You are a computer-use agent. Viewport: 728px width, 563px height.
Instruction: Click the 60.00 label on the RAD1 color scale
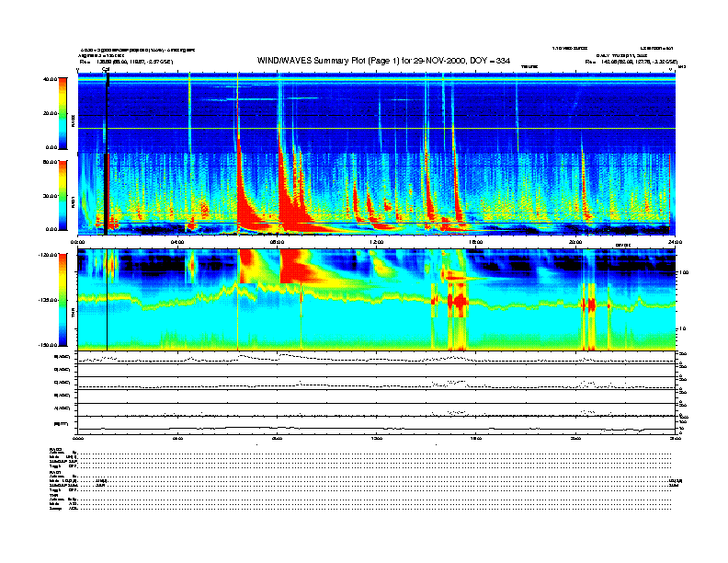(x=50, y=162)
